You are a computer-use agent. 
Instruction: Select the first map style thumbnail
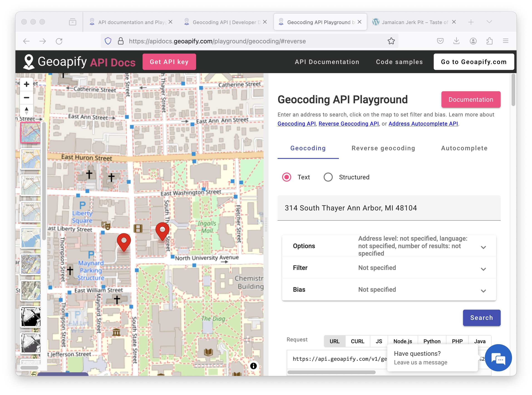[30, 133]
